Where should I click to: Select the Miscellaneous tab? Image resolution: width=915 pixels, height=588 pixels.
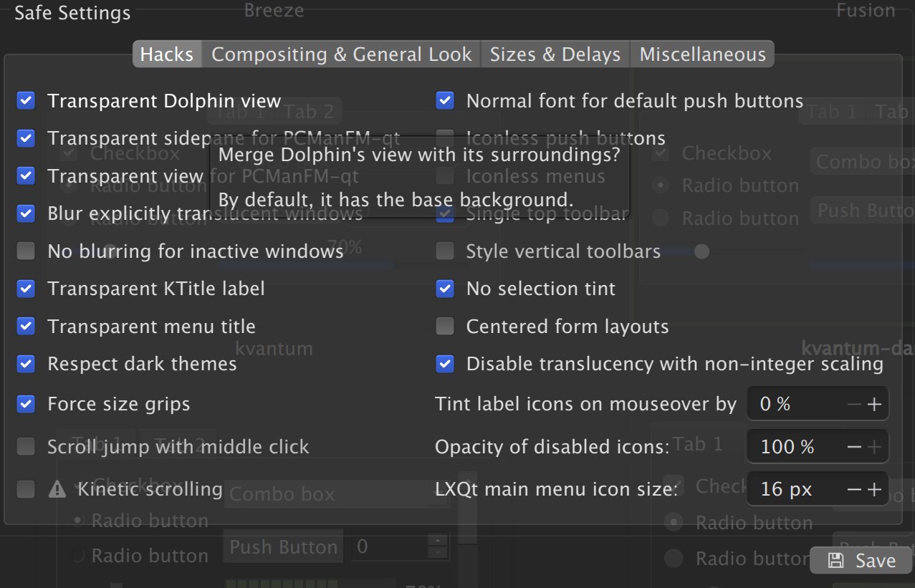pos(702,54)
